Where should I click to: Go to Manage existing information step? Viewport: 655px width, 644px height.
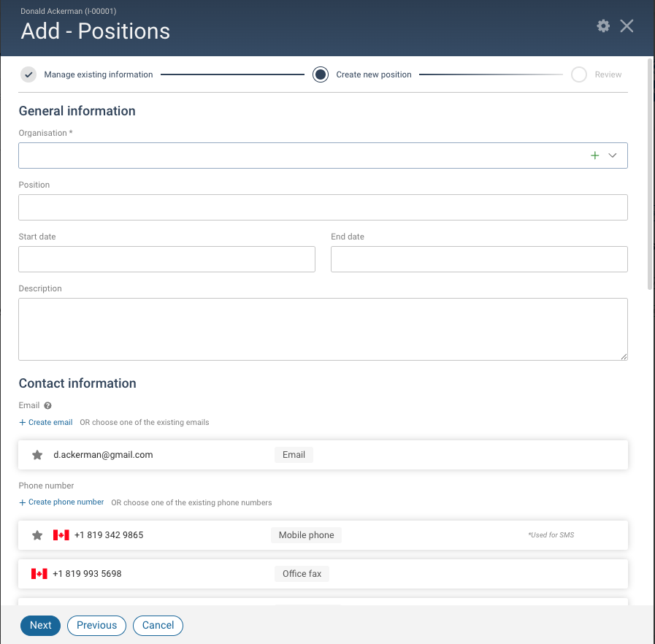28,74
